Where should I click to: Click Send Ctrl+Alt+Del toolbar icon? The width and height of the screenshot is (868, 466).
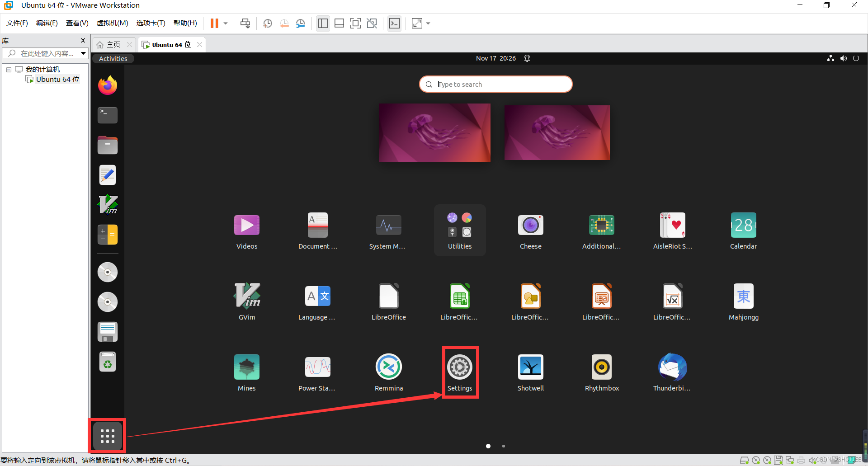tap(245, 24)
